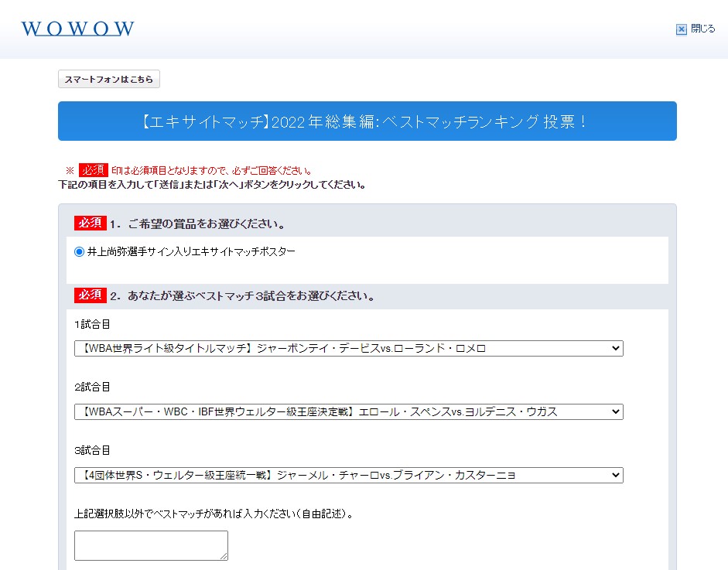The height and width of the screenshot is (570, 728).
Task: Click the red 必須 badge on question 1
Action: pyautogui.click(x=90, y=224)
